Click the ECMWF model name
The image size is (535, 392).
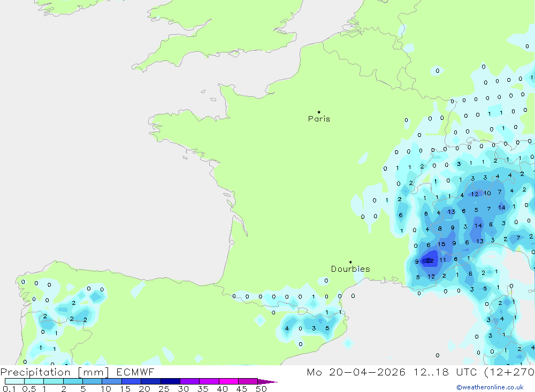coord(135,372)
